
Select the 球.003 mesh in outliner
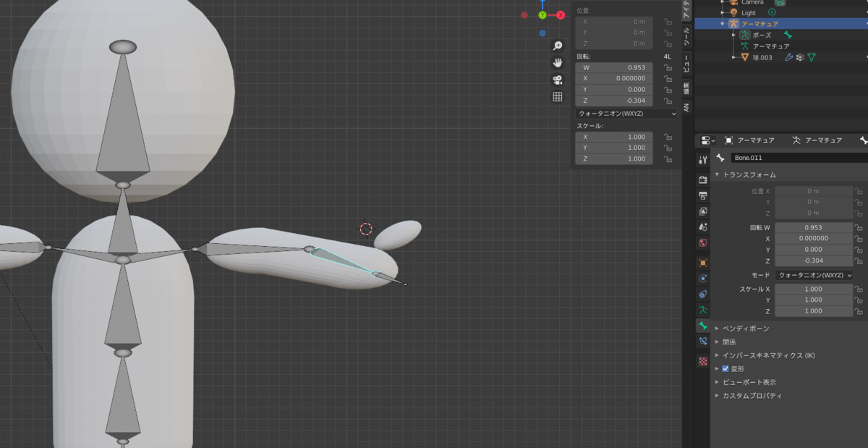pos(762,57)
